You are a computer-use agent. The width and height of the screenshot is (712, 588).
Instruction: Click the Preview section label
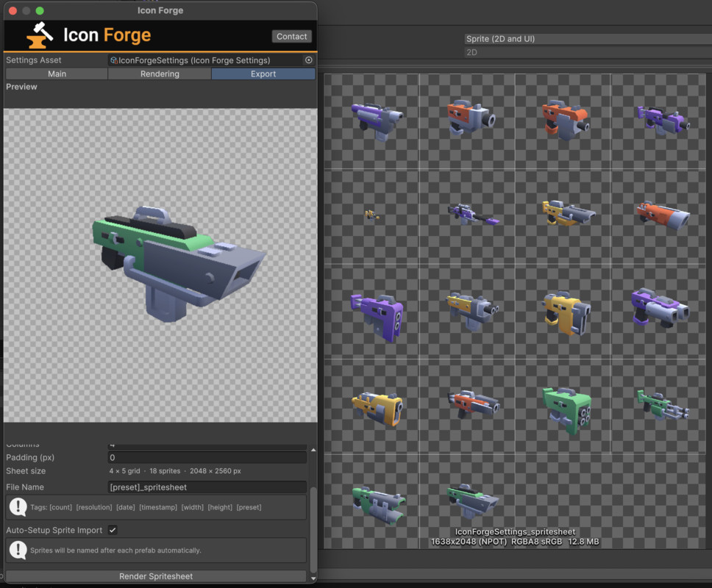(21, 87)
